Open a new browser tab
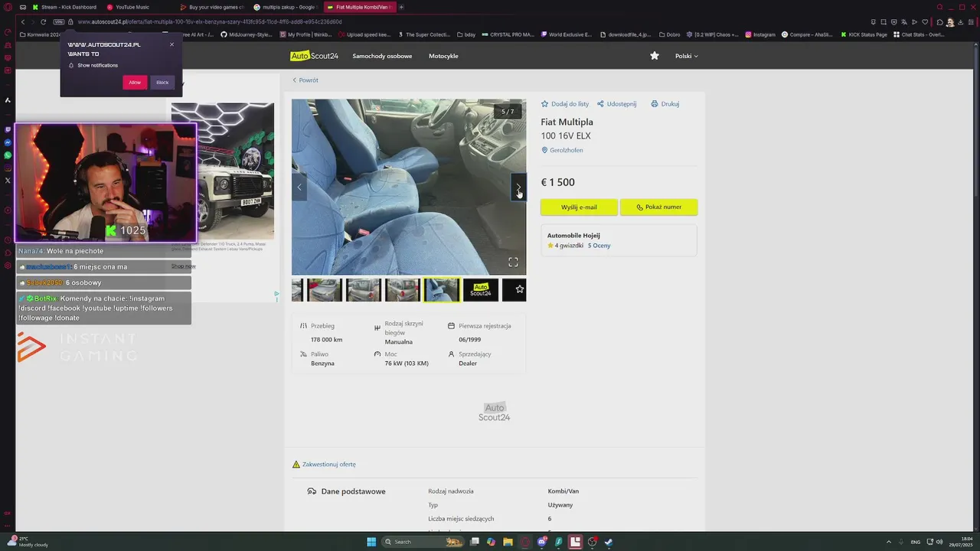The width and height of the screenshot is (980, 551). (401, 7)
